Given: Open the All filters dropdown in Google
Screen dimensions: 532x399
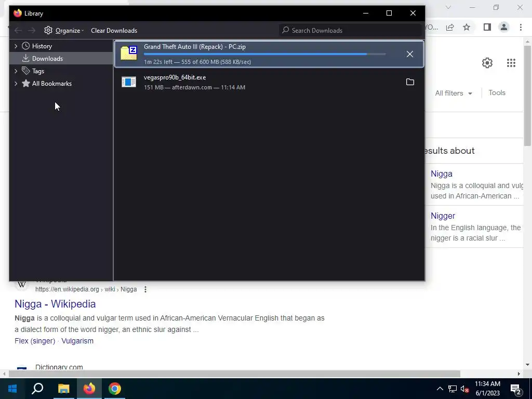Looking at the screenshot, I should click(454, 93).
